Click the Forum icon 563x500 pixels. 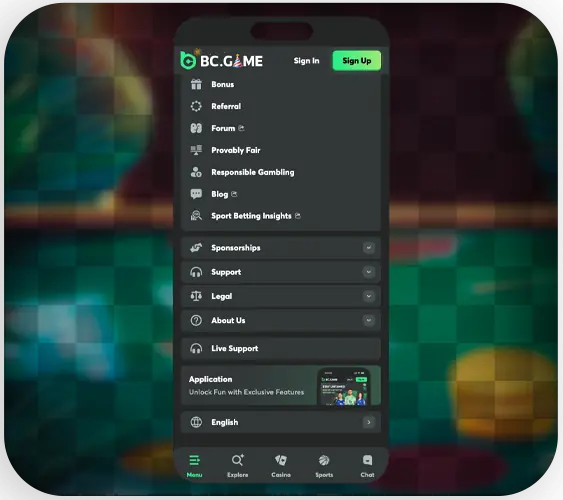(x=196, y=128)
